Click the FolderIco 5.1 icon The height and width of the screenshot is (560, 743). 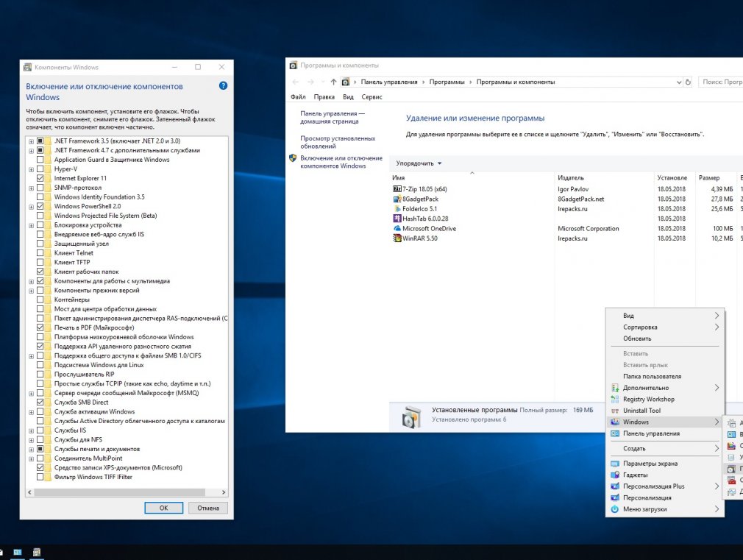click(x=397, y=209)
